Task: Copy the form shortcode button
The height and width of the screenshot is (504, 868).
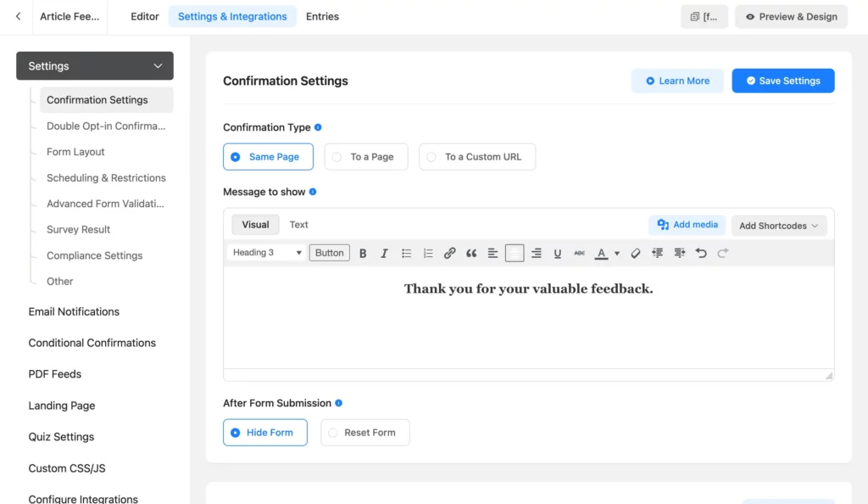Action: point(704,17)
